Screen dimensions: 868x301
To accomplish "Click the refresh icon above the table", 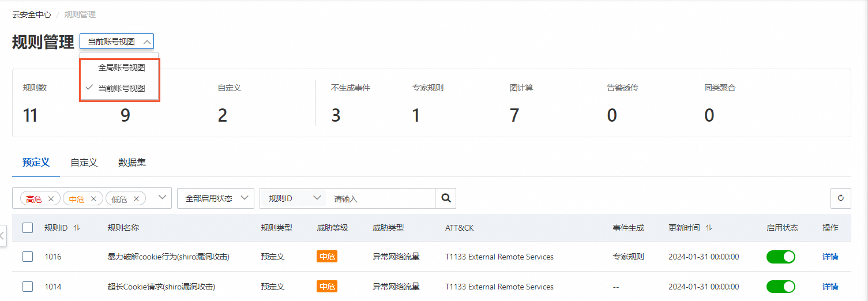I will (840, 198).
